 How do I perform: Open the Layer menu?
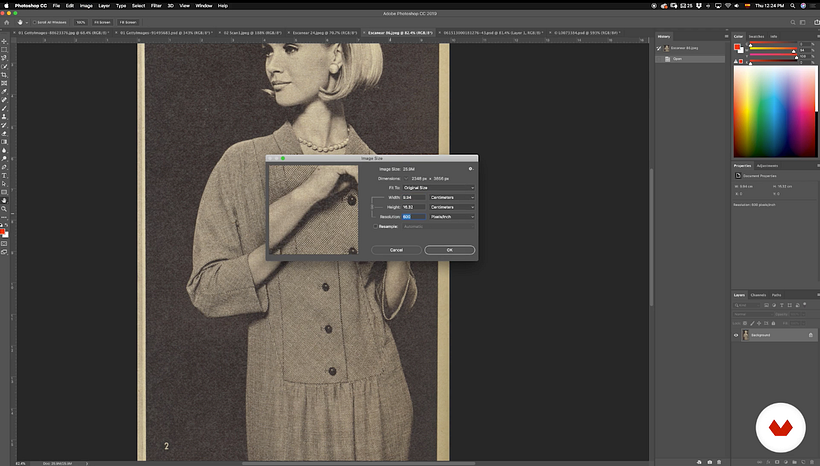pyautogui.click(x=104, y=6)
